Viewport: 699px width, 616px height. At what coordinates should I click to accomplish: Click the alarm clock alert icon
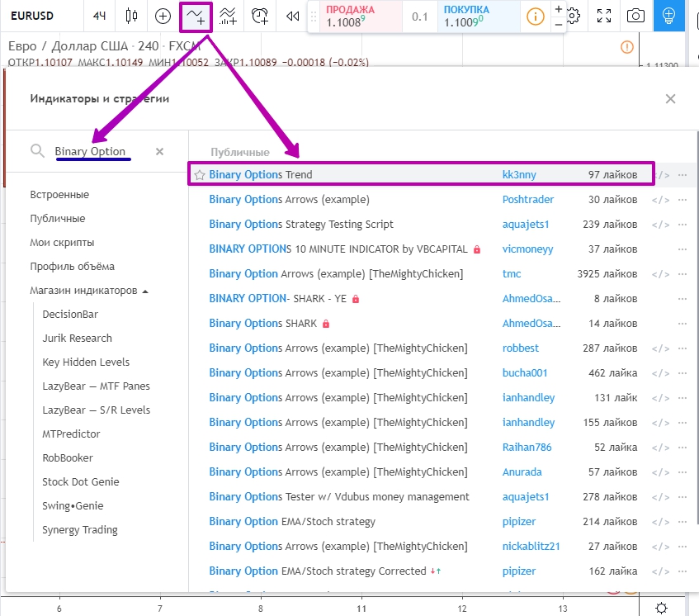(260, 16)
